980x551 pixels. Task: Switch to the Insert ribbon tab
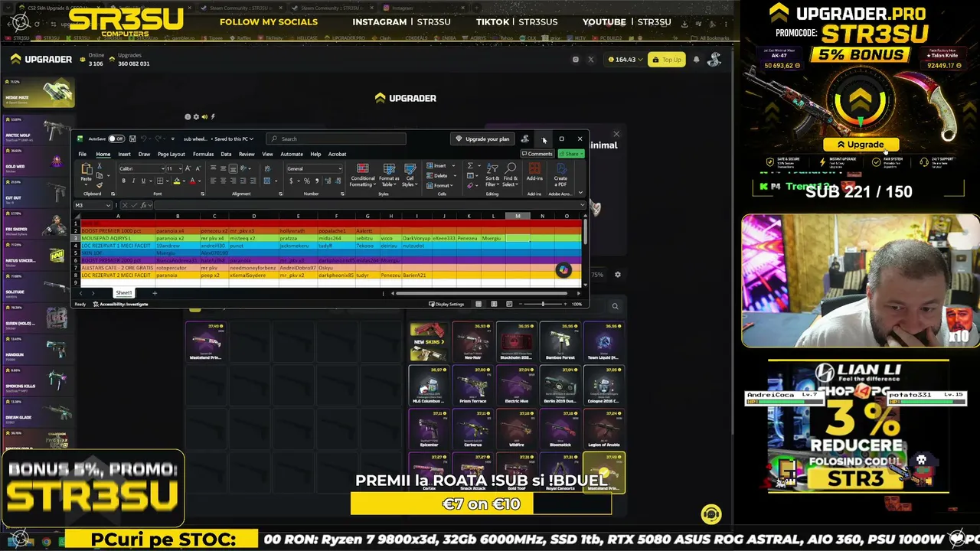click(x=124, y=154)
